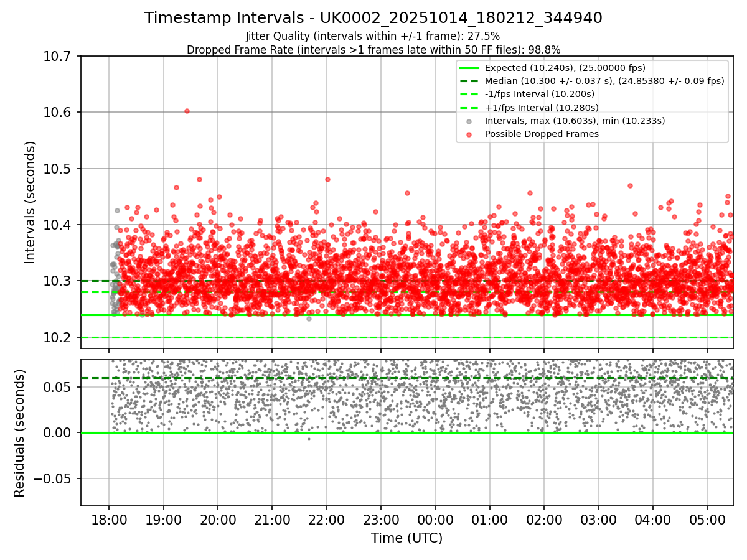747x560 pixels.
Task: Click the residual point below zero near 21:40
Action: [x=308, y=439]
